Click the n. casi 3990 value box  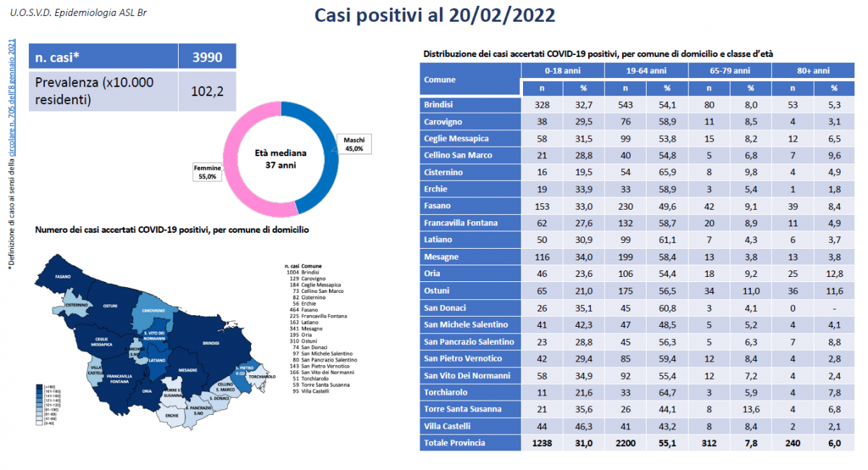207,56
